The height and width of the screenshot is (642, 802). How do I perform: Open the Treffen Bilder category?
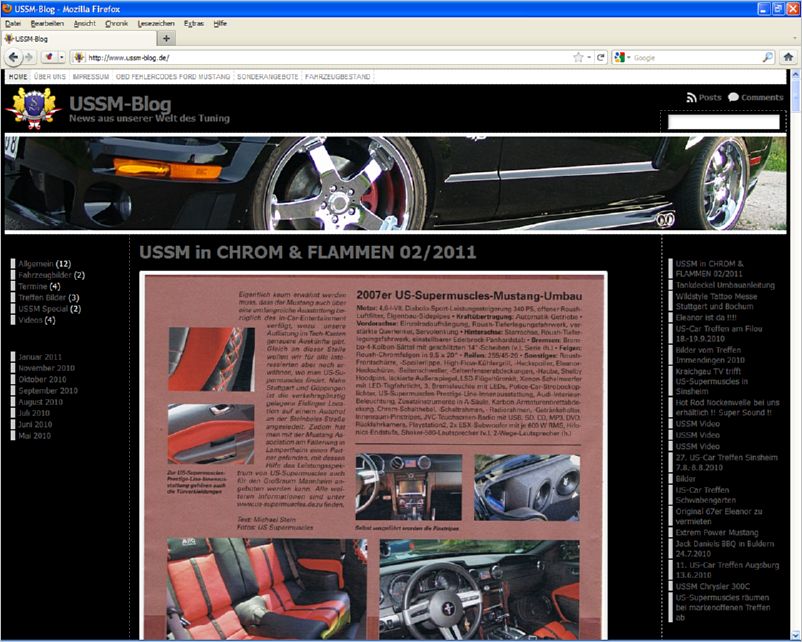[42, 298]
